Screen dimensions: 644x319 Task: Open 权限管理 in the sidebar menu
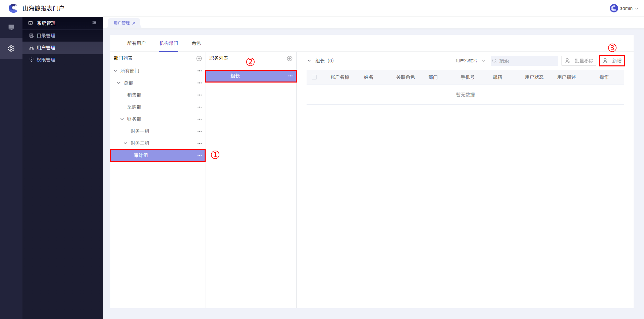pos(46,60)
